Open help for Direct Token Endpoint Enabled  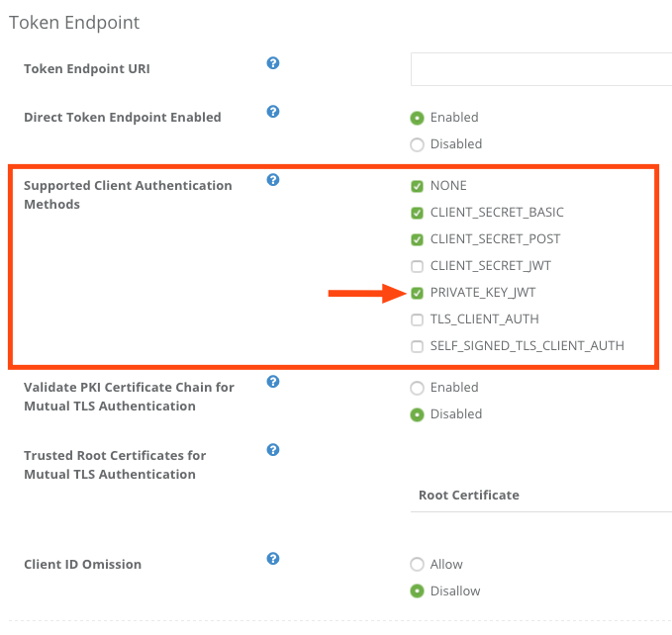pos(273,112)
